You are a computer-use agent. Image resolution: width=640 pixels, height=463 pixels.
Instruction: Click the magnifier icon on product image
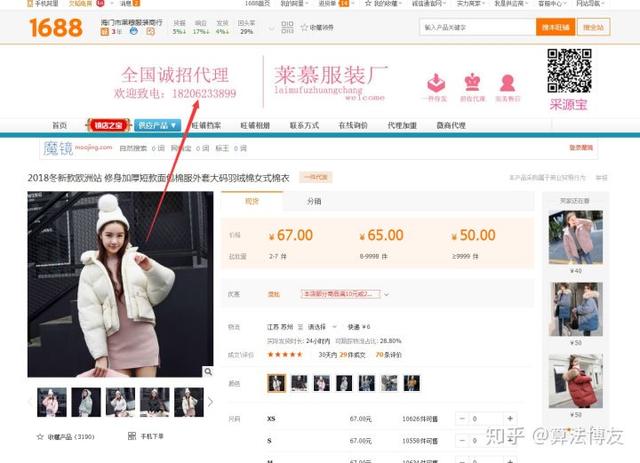(208, 371)
